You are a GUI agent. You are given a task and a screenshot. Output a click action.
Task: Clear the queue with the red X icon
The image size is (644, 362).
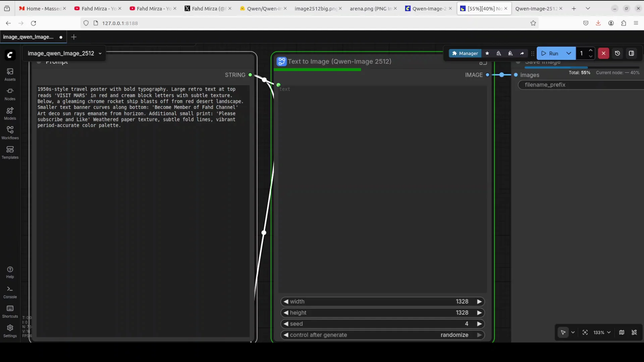tap(603, 53)
